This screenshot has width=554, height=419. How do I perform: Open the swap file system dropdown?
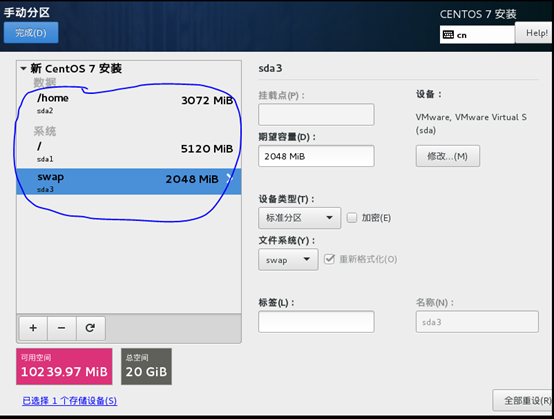288,260
